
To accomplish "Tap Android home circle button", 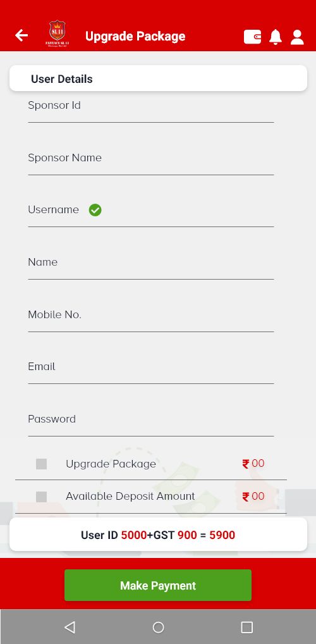I will point(159,627).
